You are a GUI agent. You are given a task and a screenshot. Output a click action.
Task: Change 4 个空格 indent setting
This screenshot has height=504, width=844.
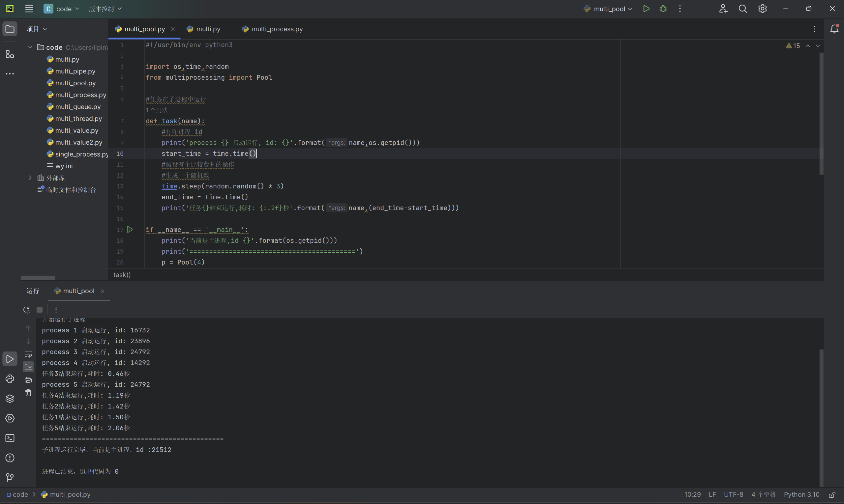[764, 495]
